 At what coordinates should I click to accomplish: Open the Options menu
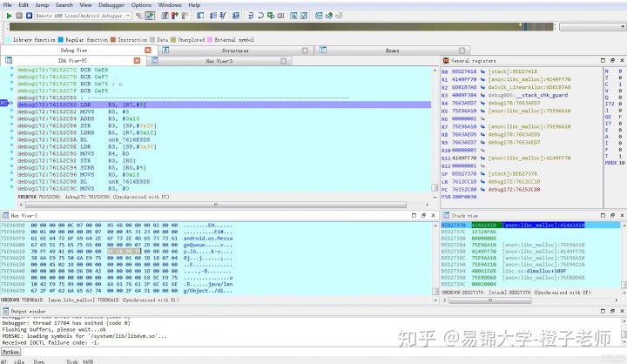141,5
